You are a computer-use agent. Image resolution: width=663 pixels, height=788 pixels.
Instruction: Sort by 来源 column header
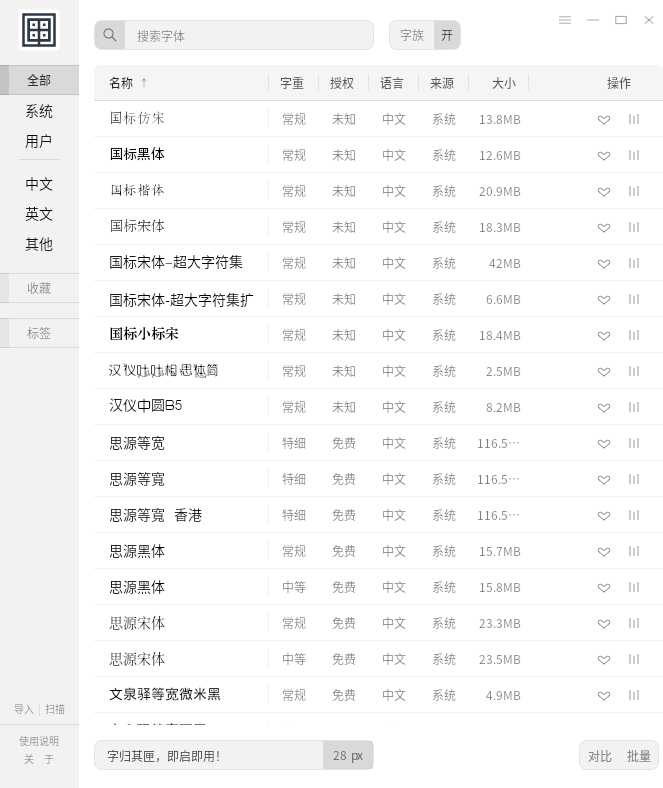tap(442, 83)
